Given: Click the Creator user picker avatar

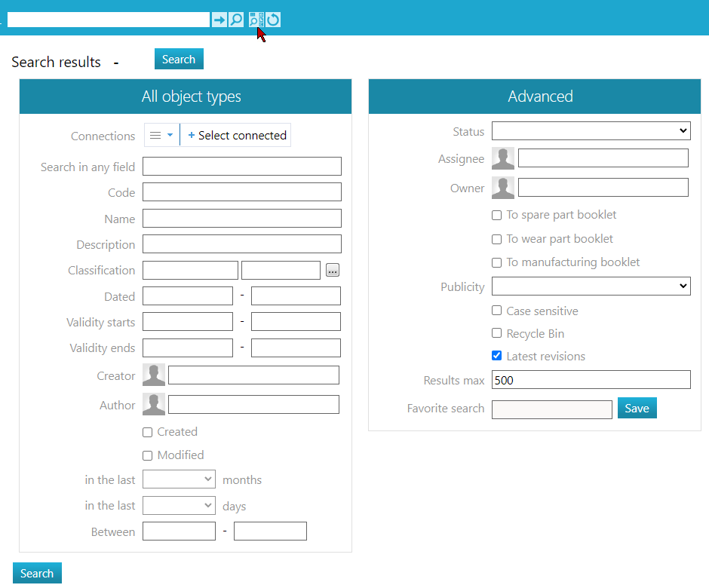Looking at the screenshot, I should click(x=154, y=375).
